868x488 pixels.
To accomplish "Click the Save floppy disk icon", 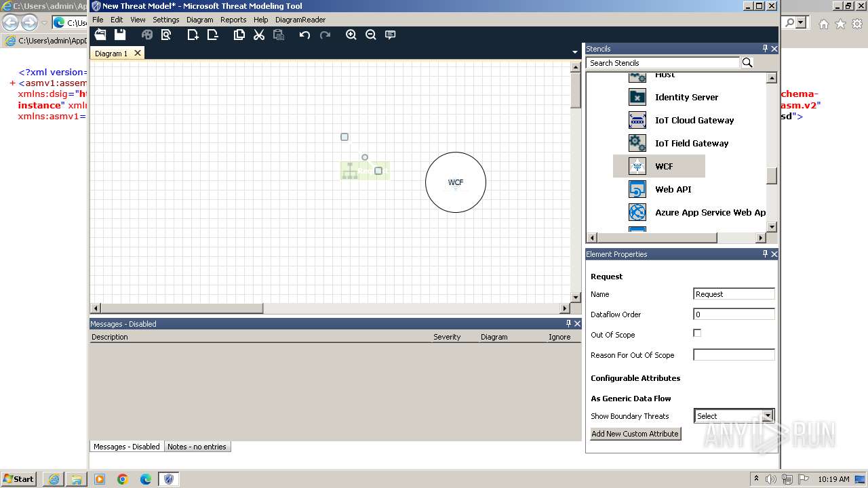I will coord(120,35).
